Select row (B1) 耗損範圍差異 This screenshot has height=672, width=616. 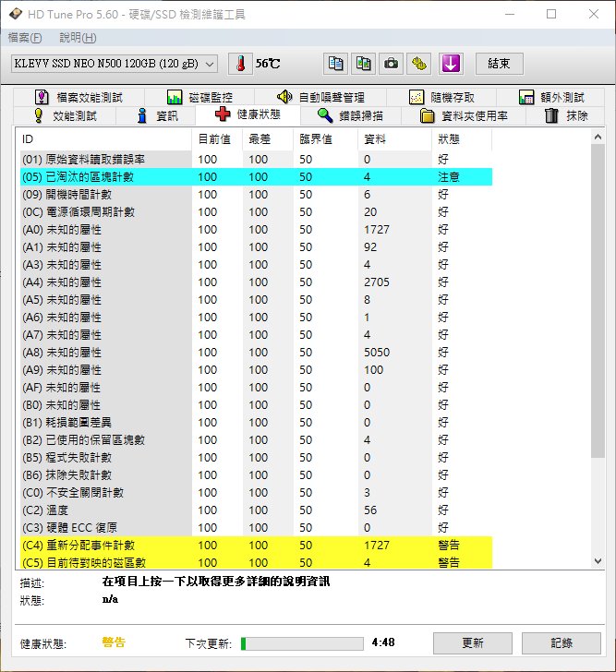(257, 423)
